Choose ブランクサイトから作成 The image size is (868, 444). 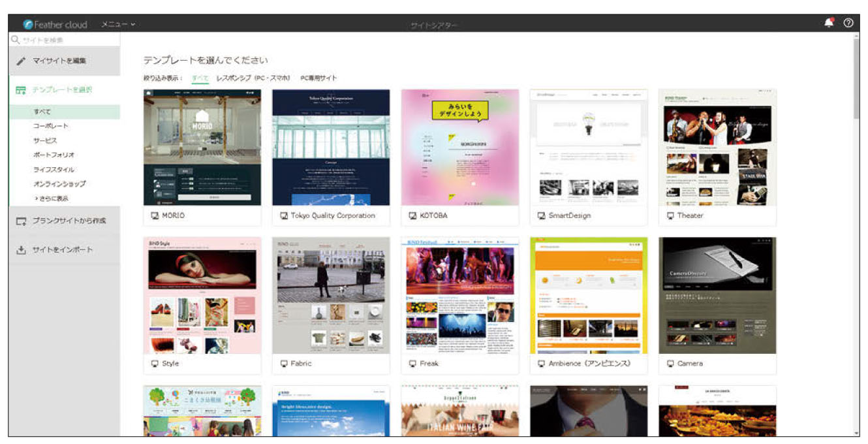pos(64,221)
